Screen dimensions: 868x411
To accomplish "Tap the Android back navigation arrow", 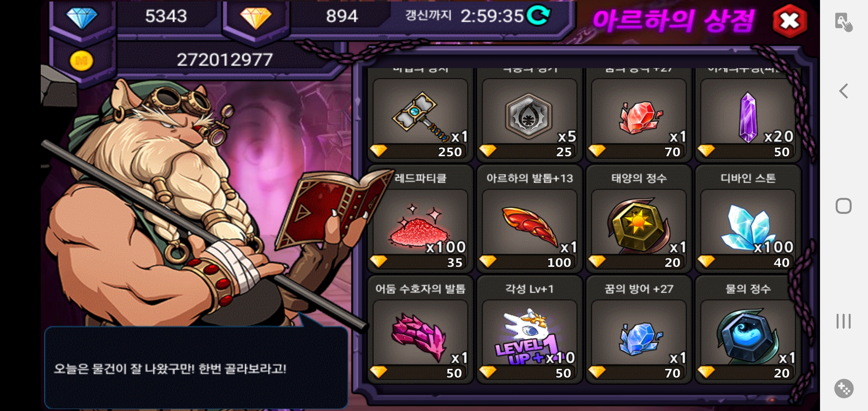I will click(844, 91).
